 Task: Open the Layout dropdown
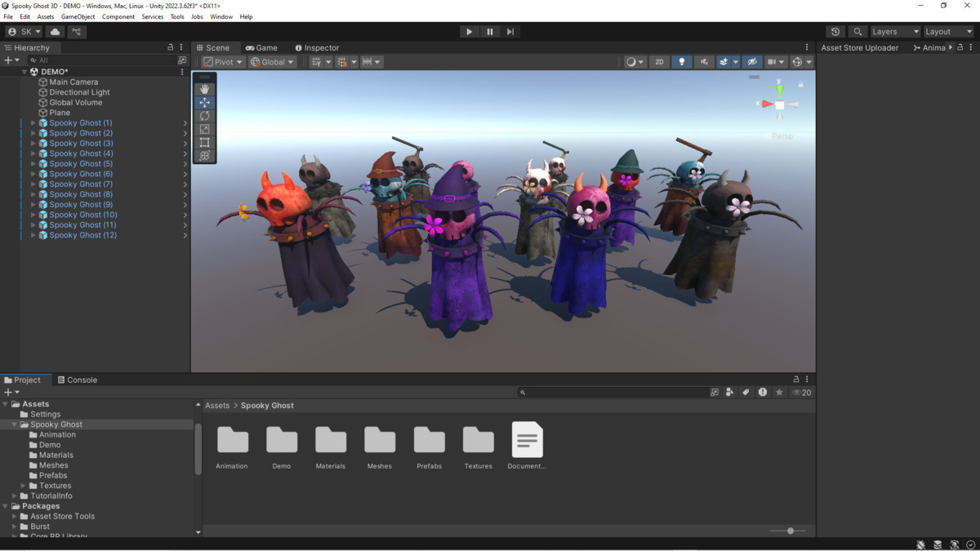[x=948, y=32]
